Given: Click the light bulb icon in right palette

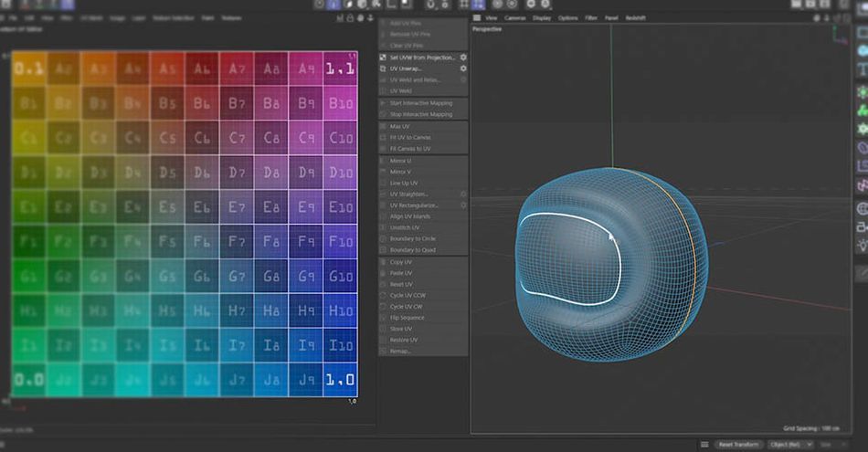Looking at the screenshot, I should click(863, 245).
